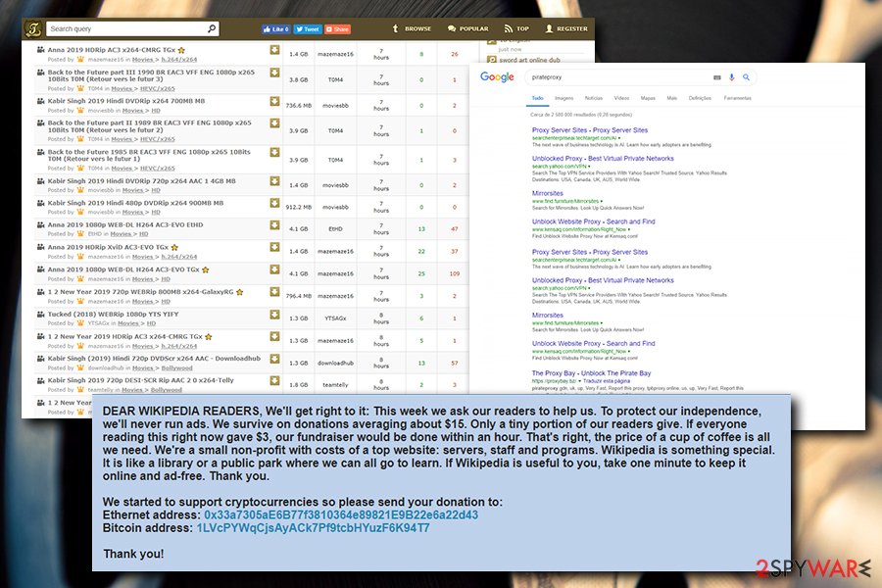Screen dimensions: 882x588
Task: Download Anna 2019 HDRip AC3 x264-CMRG torrent
Action: click(x=274, y=50)
